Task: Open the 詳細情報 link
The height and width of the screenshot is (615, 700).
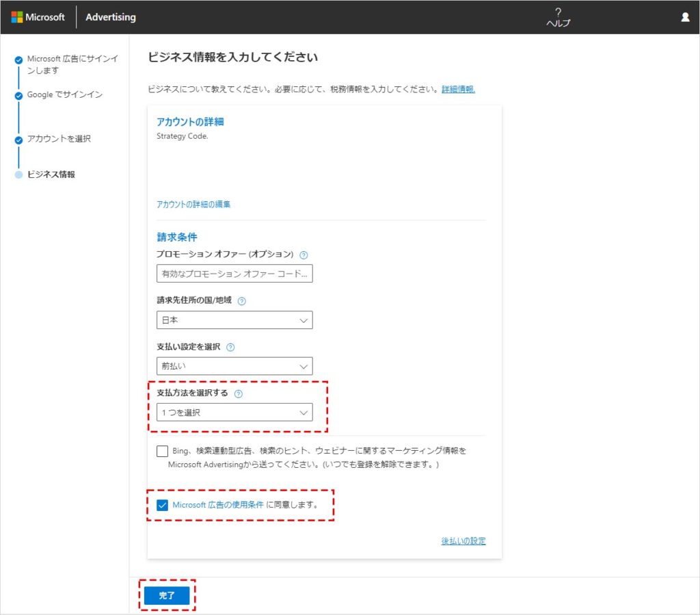Action: [458, 90]
